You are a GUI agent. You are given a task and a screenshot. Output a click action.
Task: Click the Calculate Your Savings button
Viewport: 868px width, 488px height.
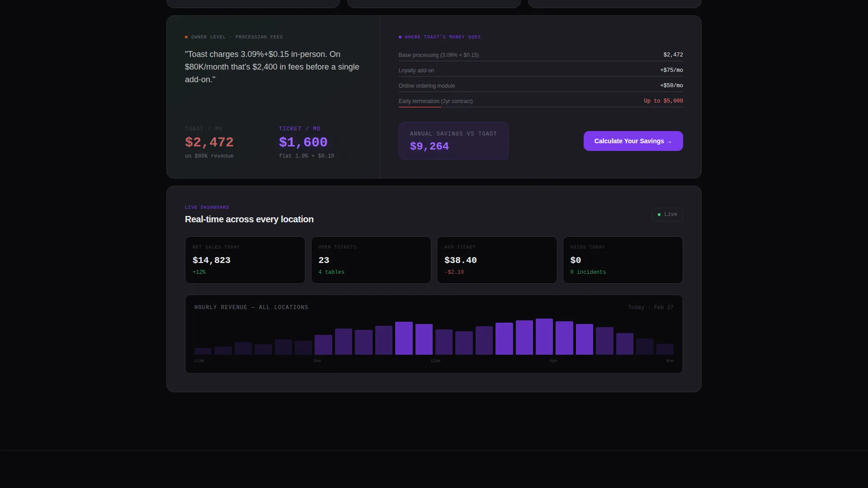tap(633, 141)
